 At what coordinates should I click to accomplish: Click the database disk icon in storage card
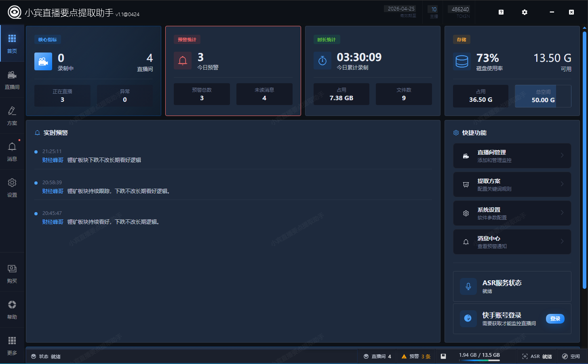[x=462, y=61]
